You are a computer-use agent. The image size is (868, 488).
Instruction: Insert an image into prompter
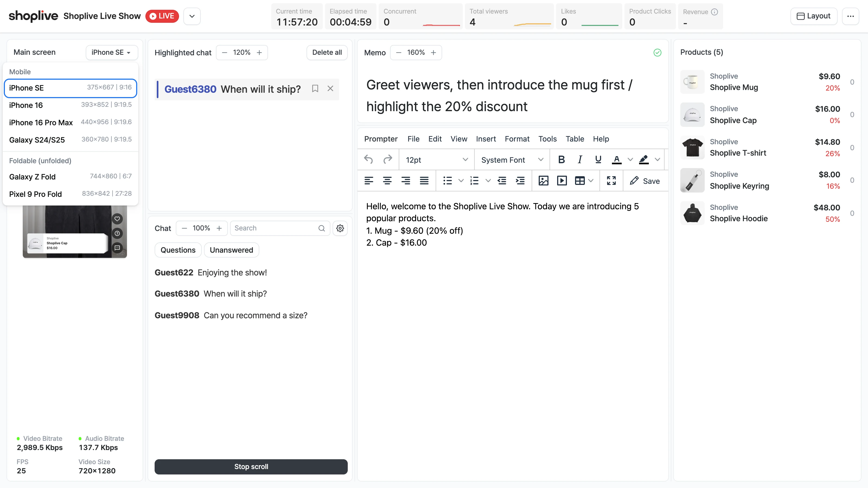(x=544, y=181)
